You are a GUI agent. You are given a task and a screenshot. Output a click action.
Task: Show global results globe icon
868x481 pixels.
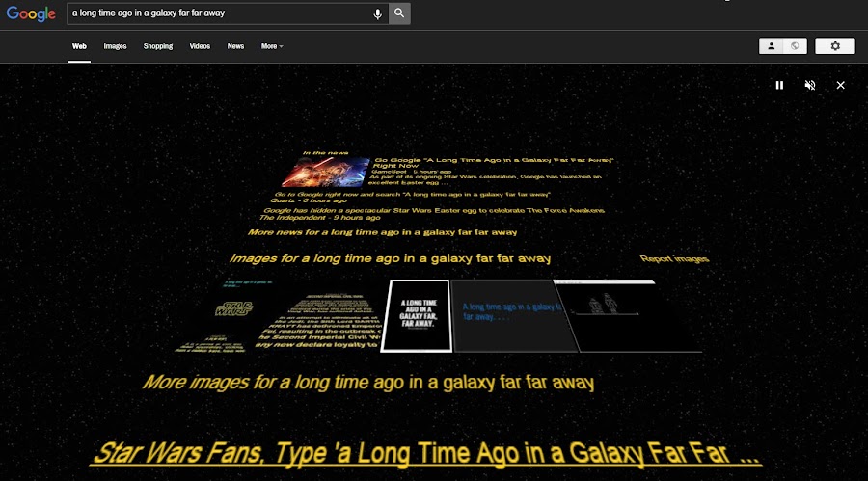click(x=795, y=46)
